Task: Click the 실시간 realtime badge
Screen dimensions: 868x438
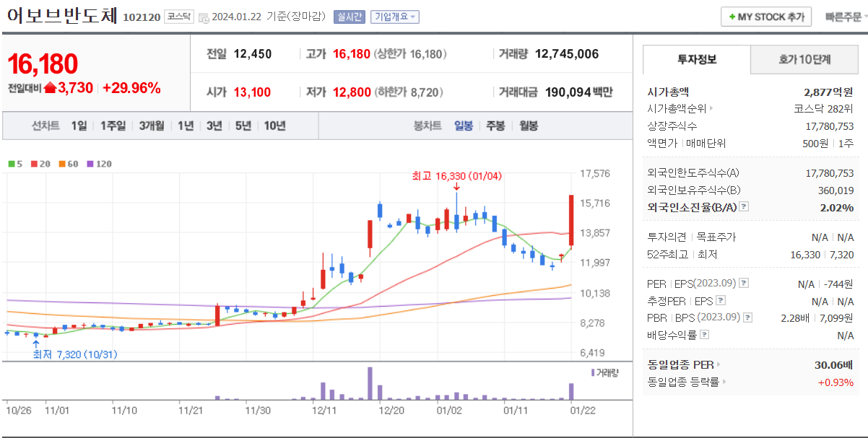Action: click(x=350, y=17)
